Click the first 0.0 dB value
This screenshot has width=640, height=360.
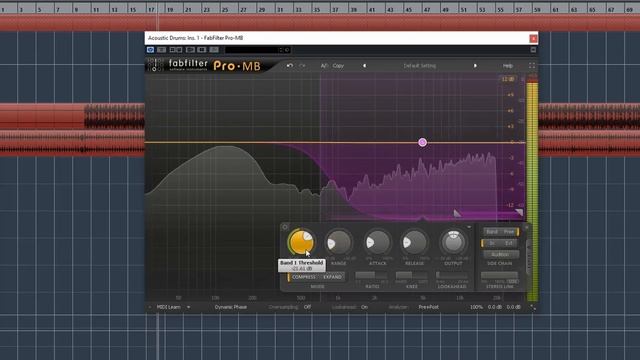point(495,307)
